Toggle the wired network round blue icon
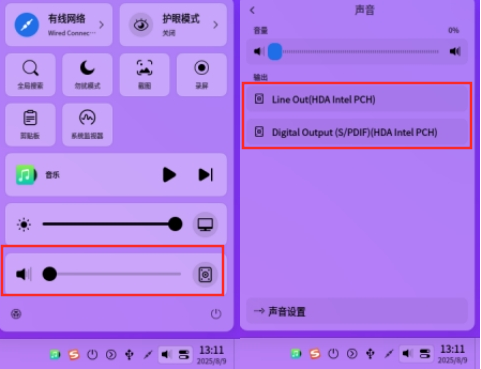This screenshot has height=369, width=481. pos(27,25)
